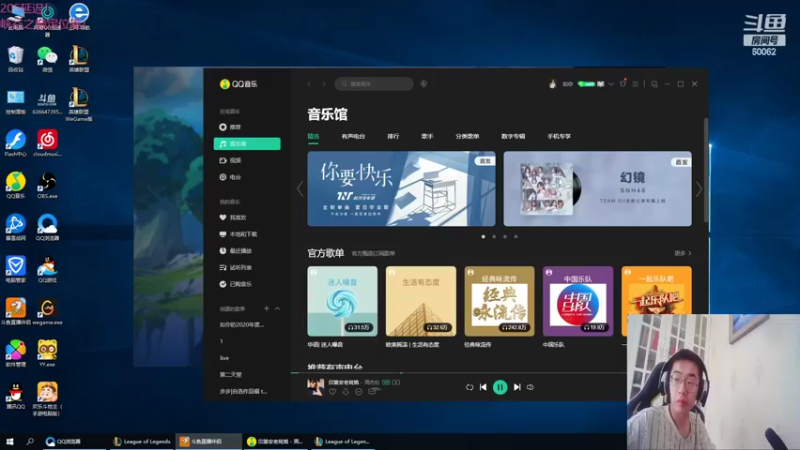Click the music search input field

[x=374, y=84]
